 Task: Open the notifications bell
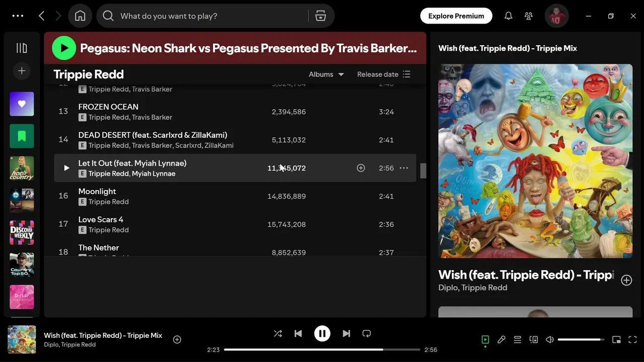pos(508,16)
